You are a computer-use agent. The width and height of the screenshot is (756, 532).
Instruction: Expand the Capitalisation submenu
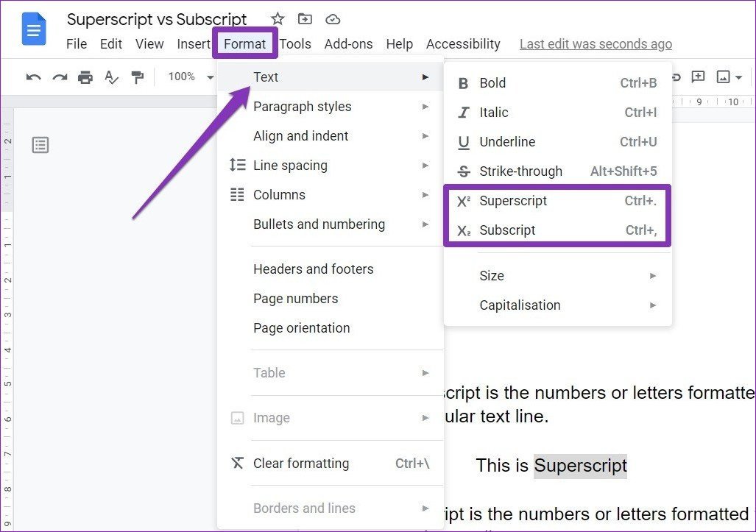tap(557, 305)
